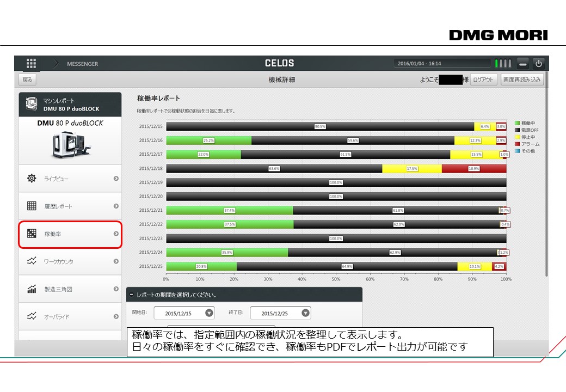The image size is (566, 392).
Task: Click the red 18.9% bar for 2015/12/18
Action: click(474, 169)
